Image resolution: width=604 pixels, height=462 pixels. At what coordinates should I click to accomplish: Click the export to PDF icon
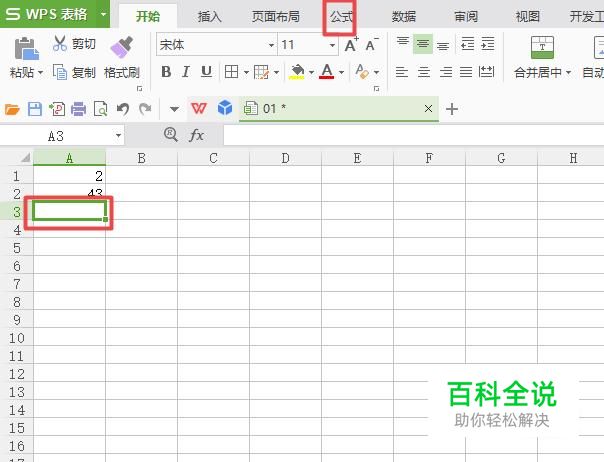pos(57,109)
